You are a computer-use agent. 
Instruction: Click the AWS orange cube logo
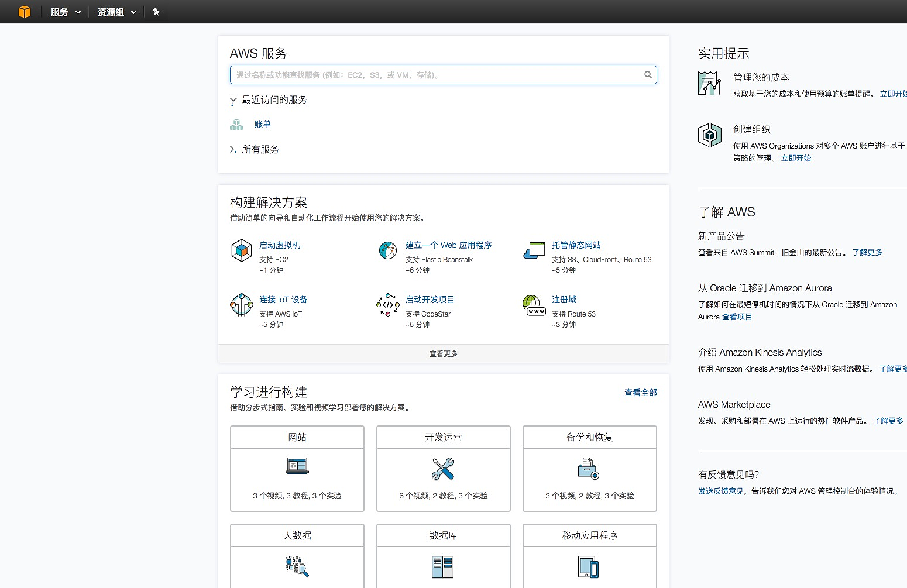[x=24, y=12]
